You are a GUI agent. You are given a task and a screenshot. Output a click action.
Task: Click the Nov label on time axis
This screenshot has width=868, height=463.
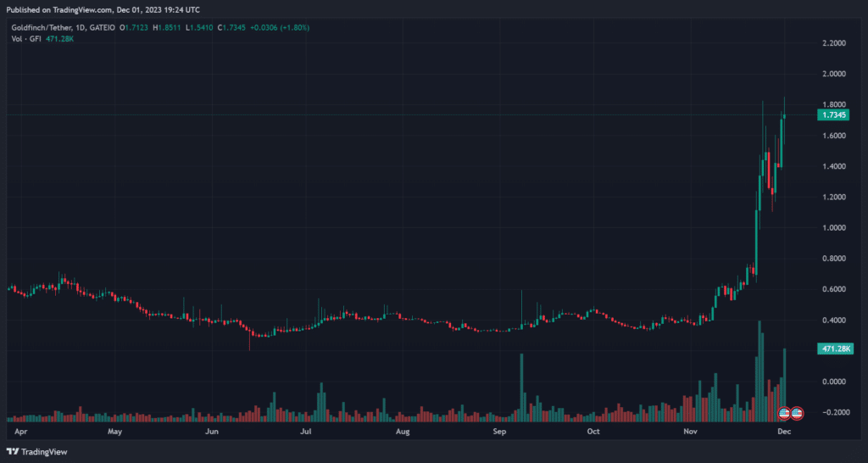tap(690, 430)
